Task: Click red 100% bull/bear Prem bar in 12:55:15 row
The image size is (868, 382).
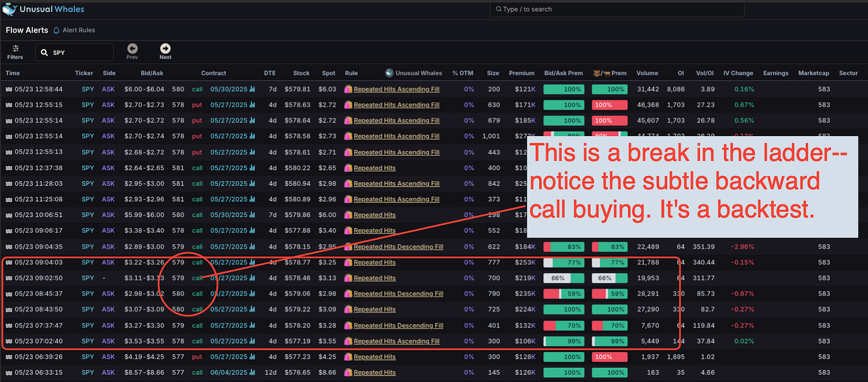Action: click(x=610, y=104)
